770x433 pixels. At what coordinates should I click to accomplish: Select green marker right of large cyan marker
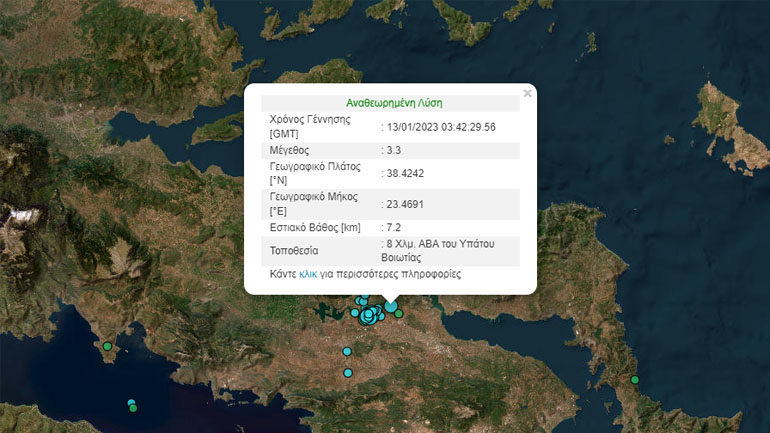click(x=399, y=313)
